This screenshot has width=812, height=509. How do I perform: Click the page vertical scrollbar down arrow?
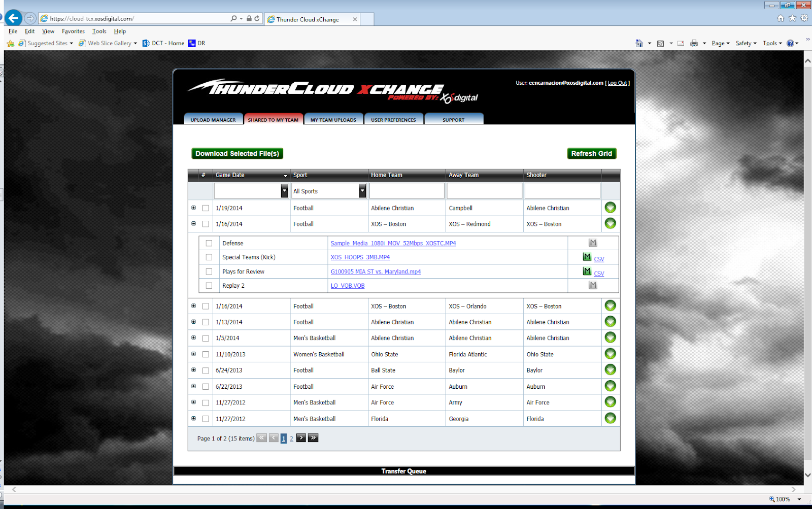tap(808, 475)
